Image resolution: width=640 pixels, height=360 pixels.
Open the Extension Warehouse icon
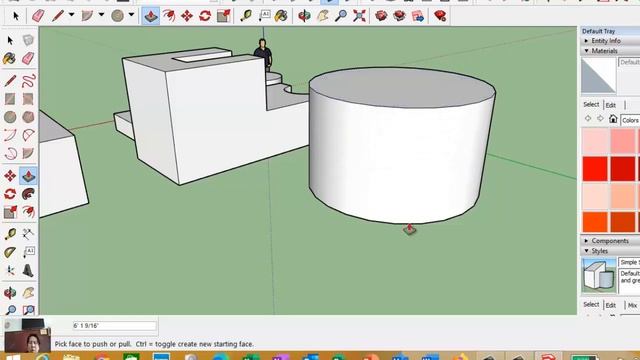pyautogui.click(x=399, y=16)
